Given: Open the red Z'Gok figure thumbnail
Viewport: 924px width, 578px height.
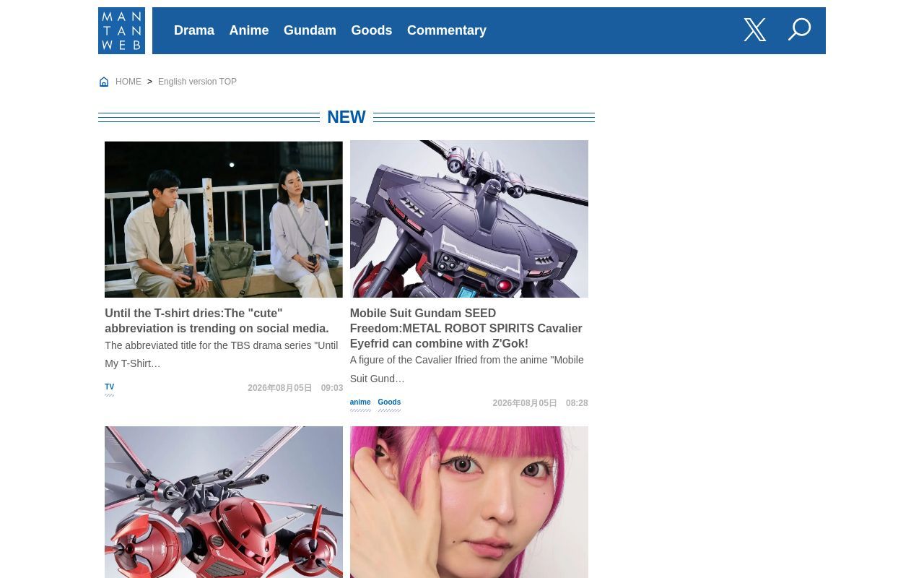Looking at the screenshot, I should [x=224, y=502].
